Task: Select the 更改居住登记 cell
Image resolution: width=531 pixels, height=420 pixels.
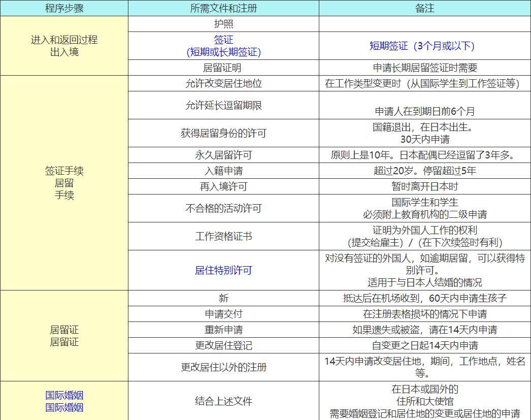Action: tap(223, 346)
